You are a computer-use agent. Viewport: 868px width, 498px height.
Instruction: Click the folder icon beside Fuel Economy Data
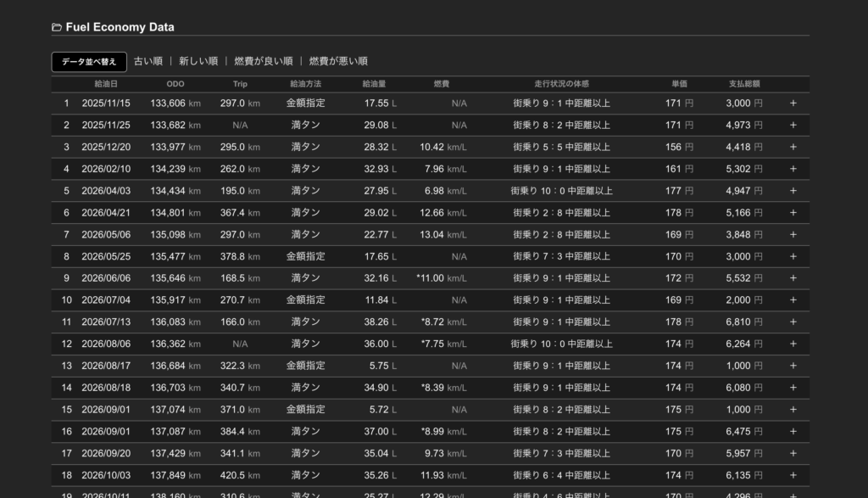point(57,27)
